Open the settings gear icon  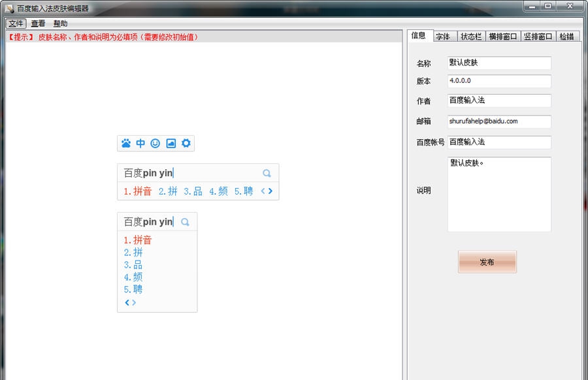pyautogui.click(x=186, y=143)
